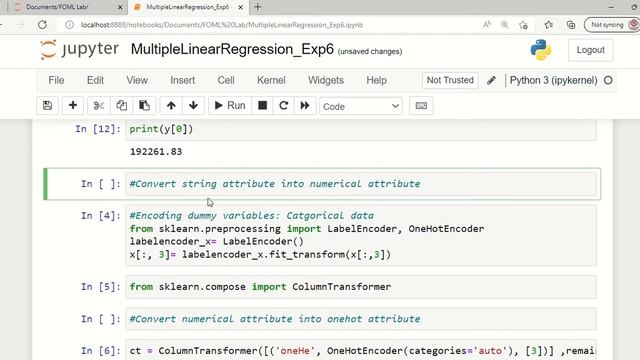This screenshot has width=640, height=360.
Task: Restart the kernel circular arrow icon
Action: click(284, 106)
